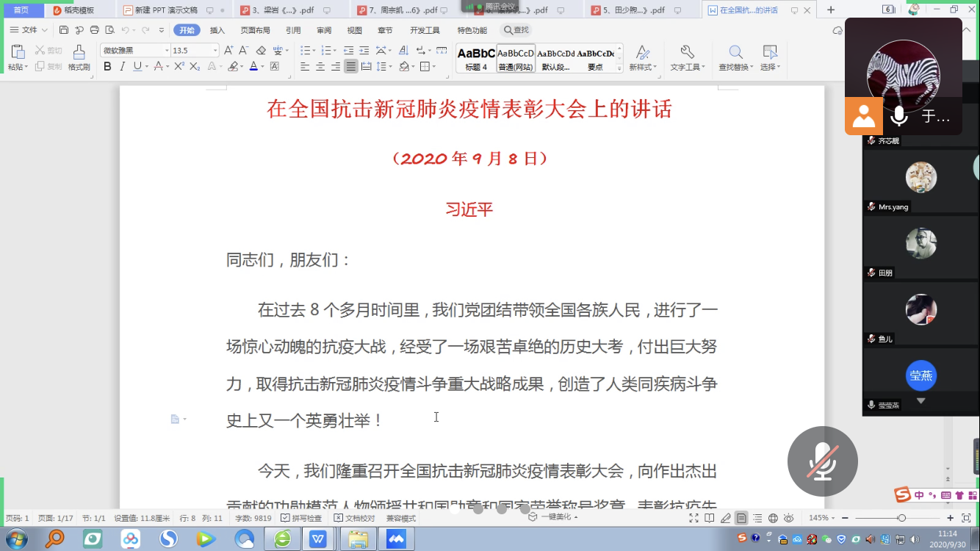980x551 pixels.
Task: Click the character border icon
Action: [275, 66]
